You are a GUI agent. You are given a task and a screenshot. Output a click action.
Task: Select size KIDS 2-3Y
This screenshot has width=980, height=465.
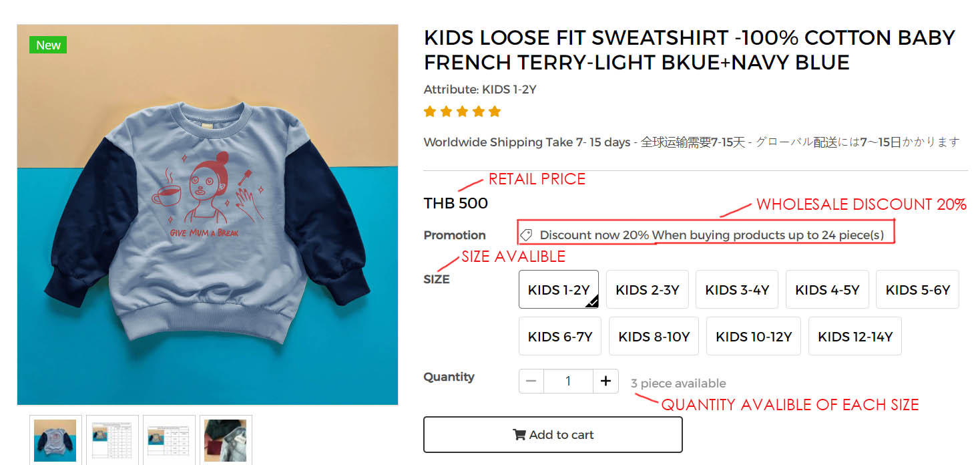click(x=648, y=289)
